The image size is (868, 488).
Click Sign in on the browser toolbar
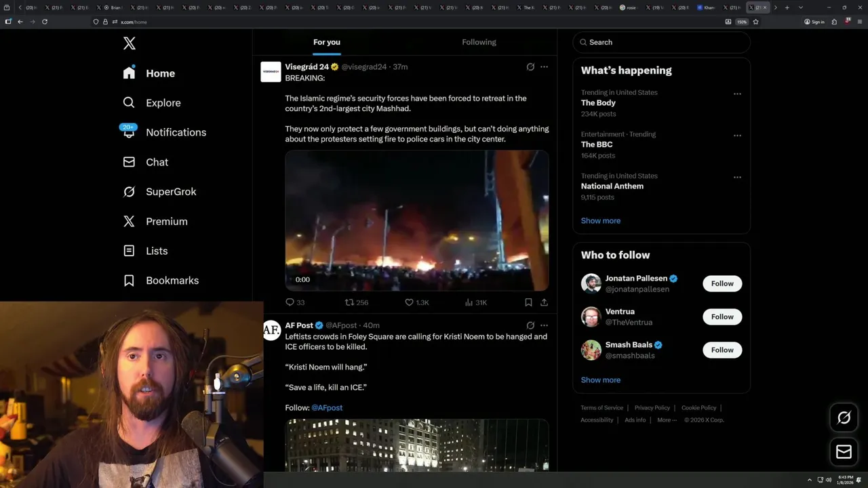(x=814, y=22)
